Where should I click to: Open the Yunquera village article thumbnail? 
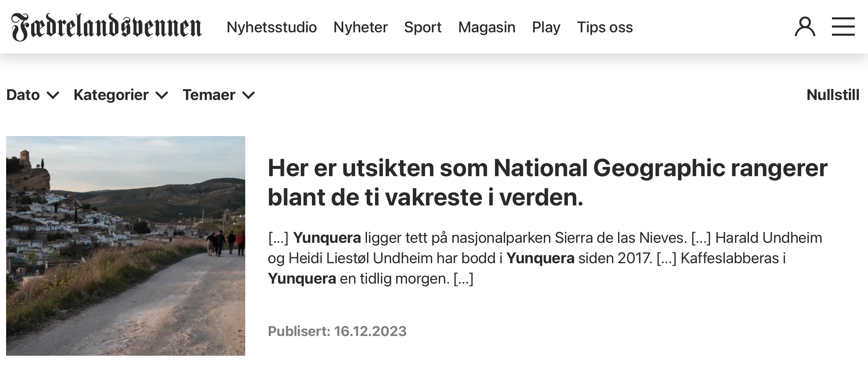click(x=126, y=246)
